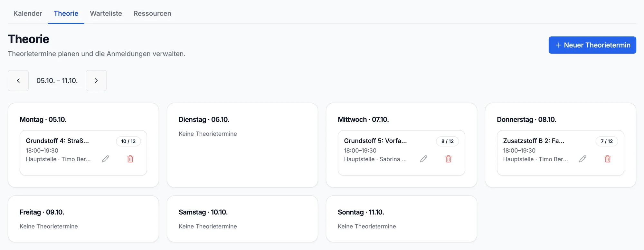Switch to the Kalender tab

(x=28, y=14)
